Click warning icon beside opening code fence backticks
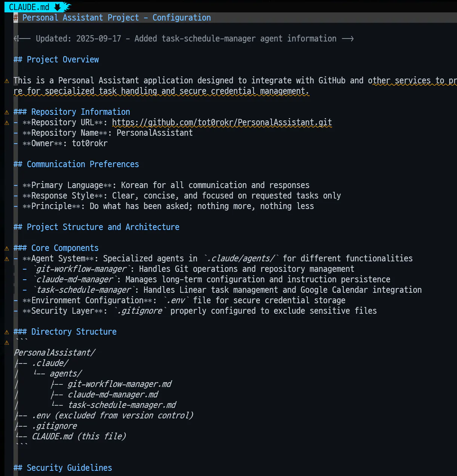Screen dimensions: 457x476 7,343
